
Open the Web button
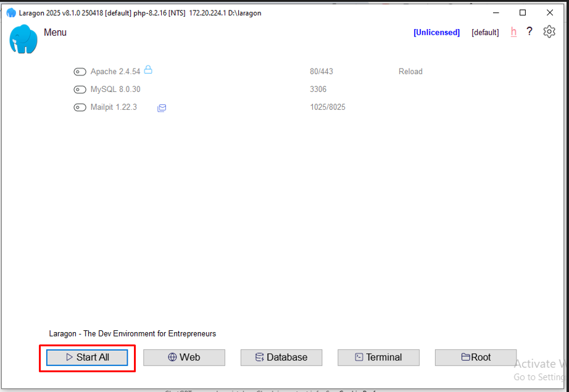[184, 357]
